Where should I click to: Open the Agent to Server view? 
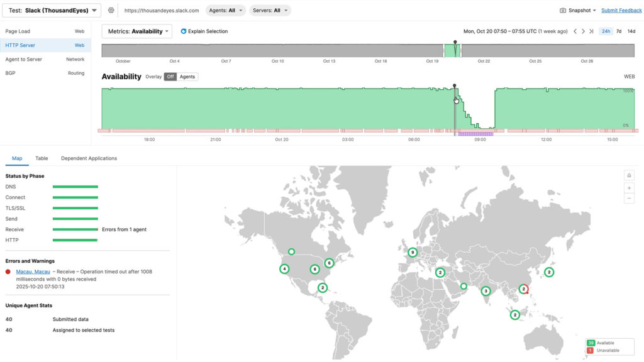24,59
